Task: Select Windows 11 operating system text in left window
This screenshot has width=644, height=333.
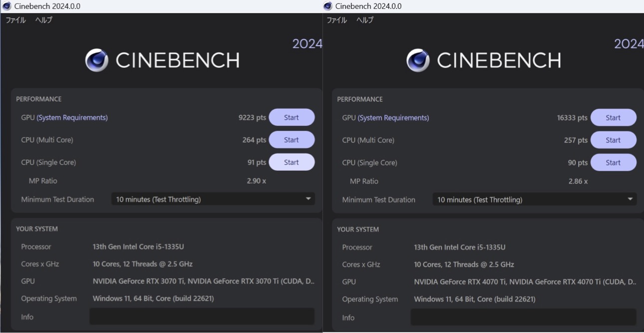Action: pos(153,299)
